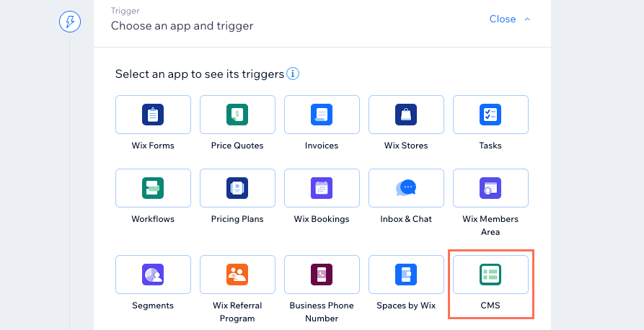Choose the Tasks checklist icon

coord(490,115)
